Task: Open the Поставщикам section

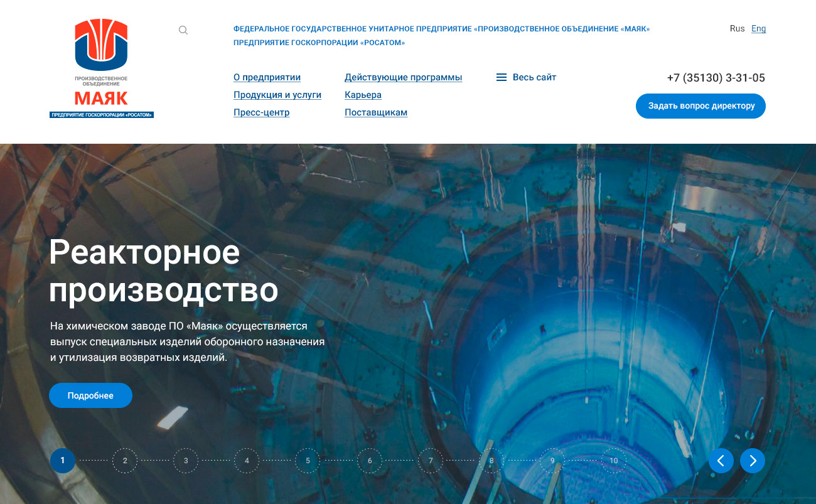Action: [x=376, y=112]
